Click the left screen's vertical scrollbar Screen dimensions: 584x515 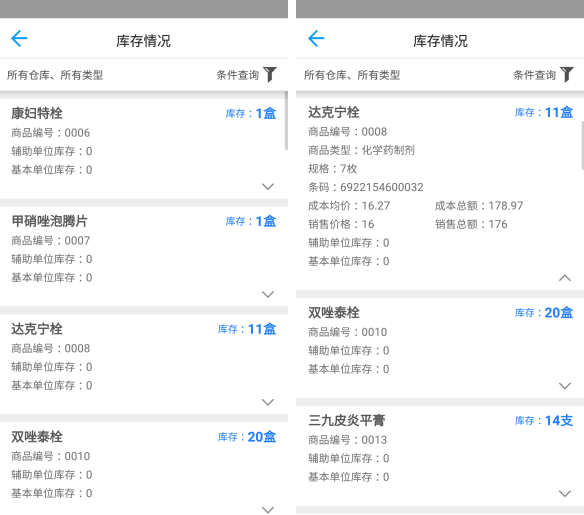tap(286, 121)
